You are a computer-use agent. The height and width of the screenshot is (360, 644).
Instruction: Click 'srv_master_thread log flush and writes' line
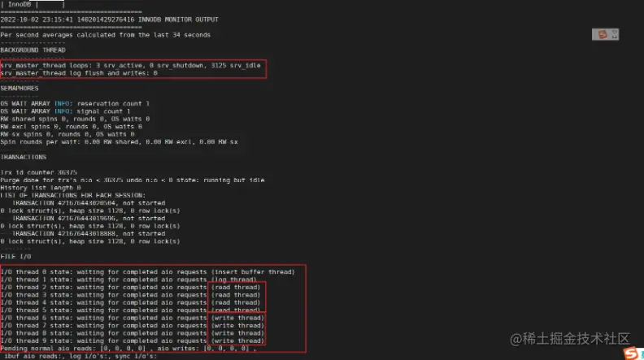point(79,73)
